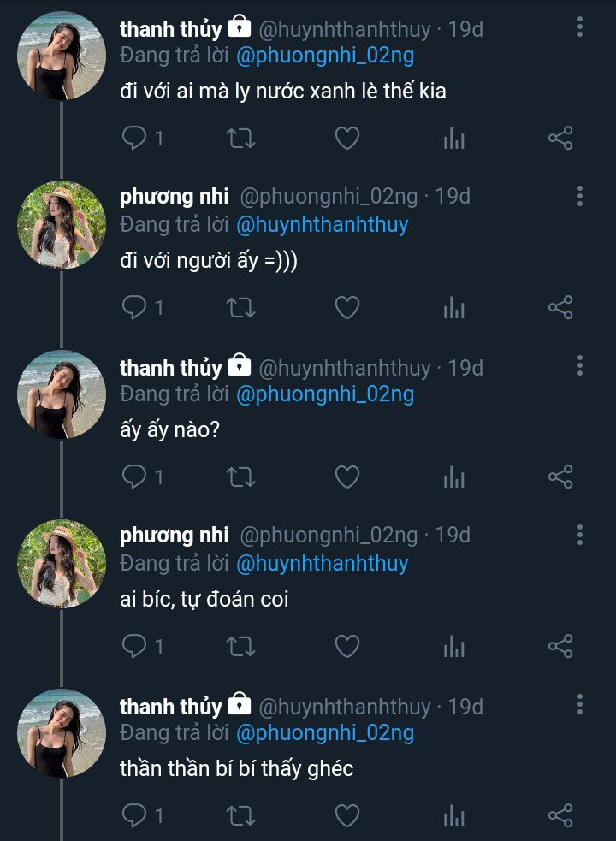Retweet the "ấy ấy nào?" tweet
Viewport: 616px width, 841px height.
240,477
